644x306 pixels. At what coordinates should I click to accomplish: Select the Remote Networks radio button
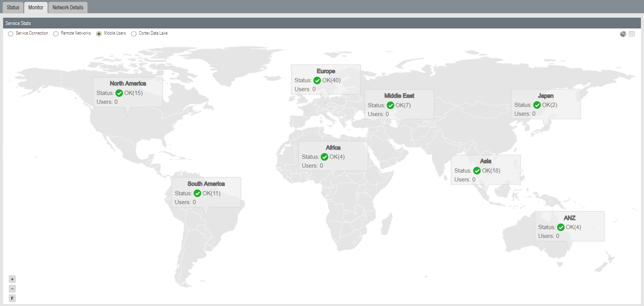56,34
